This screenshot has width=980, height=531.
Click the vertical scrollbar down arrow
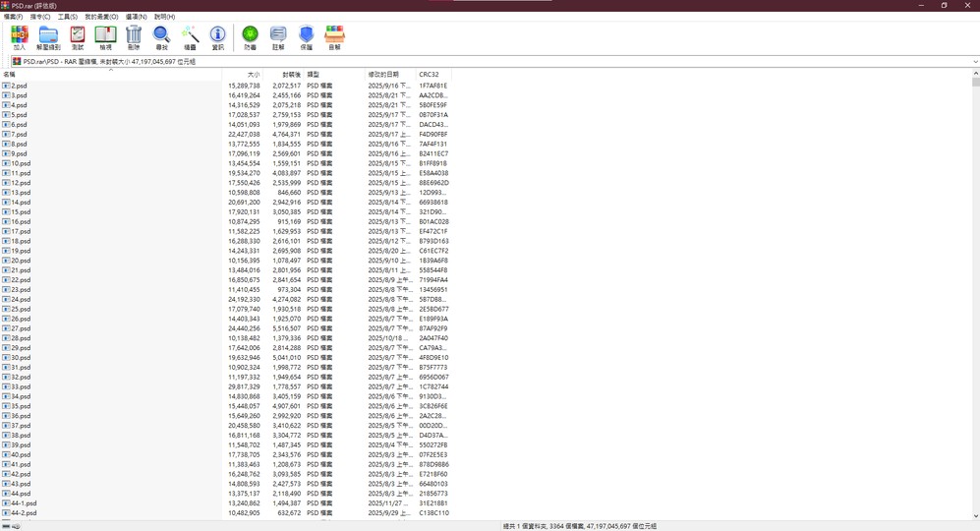976,516
